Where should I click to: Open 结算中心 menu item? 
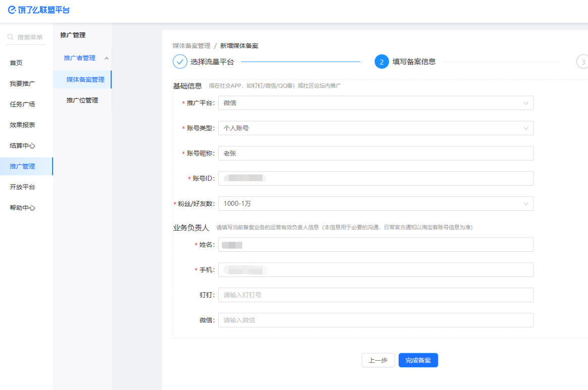[22, 146]
